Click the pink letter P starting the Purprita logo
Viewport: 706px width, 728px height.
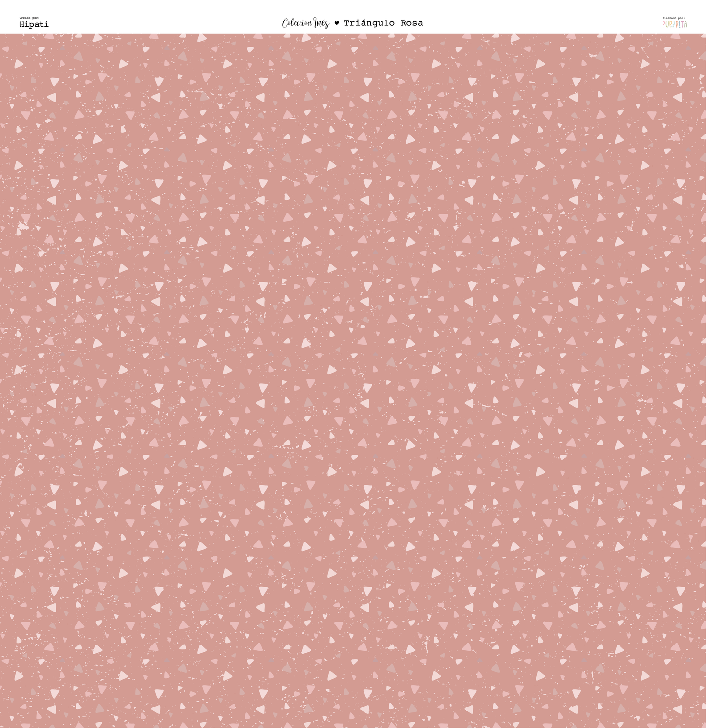(x=663, y=24)
